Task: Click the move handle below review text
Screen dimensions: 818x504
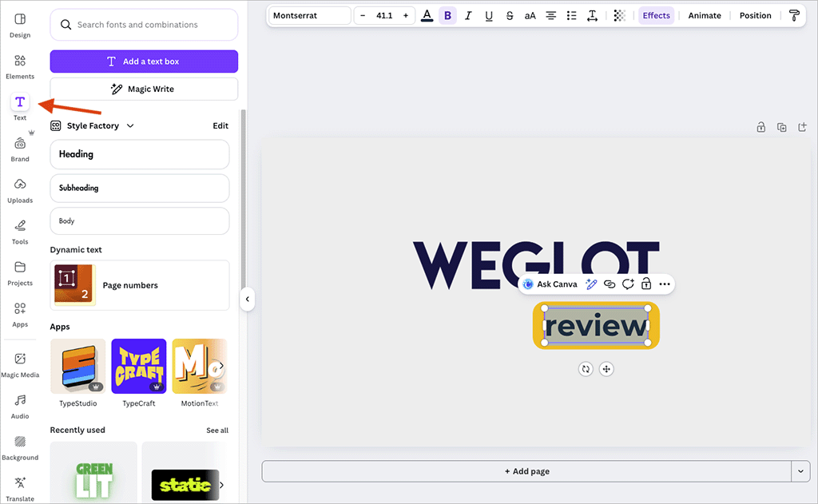Action: 606,369
